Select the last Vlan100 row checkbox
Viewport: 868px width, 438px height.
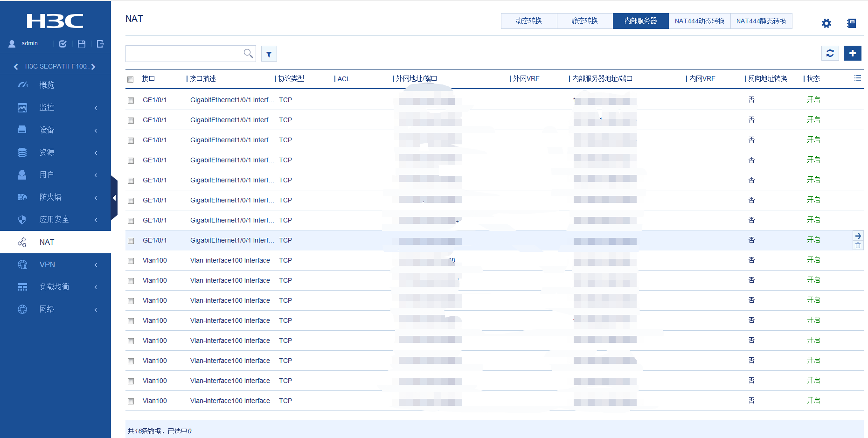pos(131,401)
